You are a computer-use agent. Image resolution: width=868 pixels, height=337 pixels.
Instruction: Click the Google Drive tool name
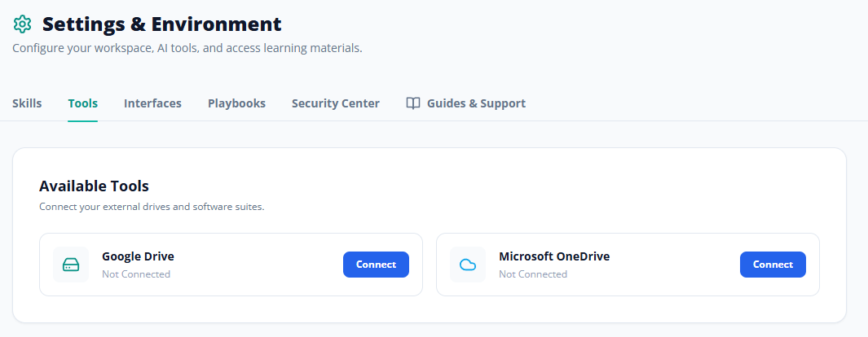[138, 256]
